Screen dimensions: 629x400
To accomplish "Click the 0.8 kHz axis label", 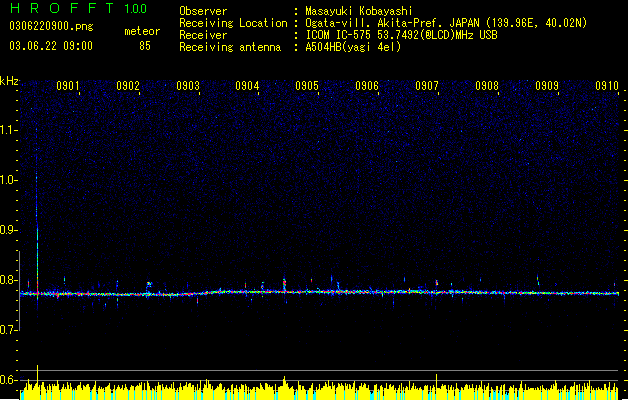I will 8,280.
